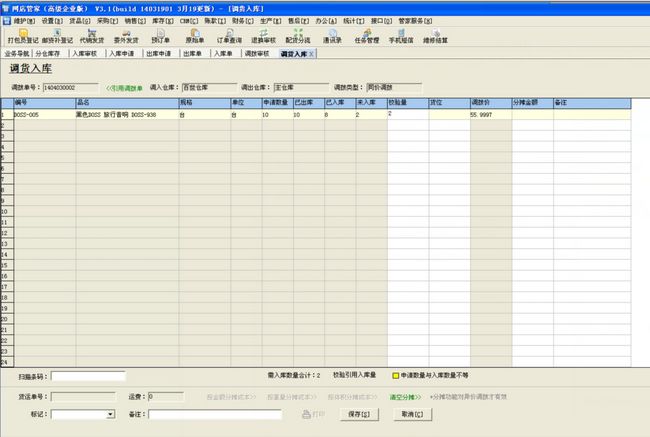Viewport: 650px width, 437px height.
Task: Open the 售后 menu
Action: point(298,21)
